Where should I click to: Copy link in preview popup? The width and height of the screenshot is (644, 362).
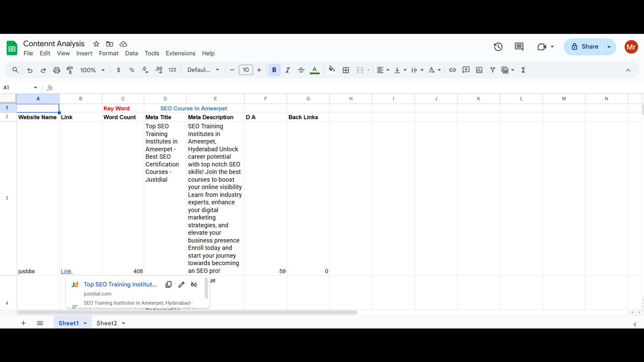(168, 285)
